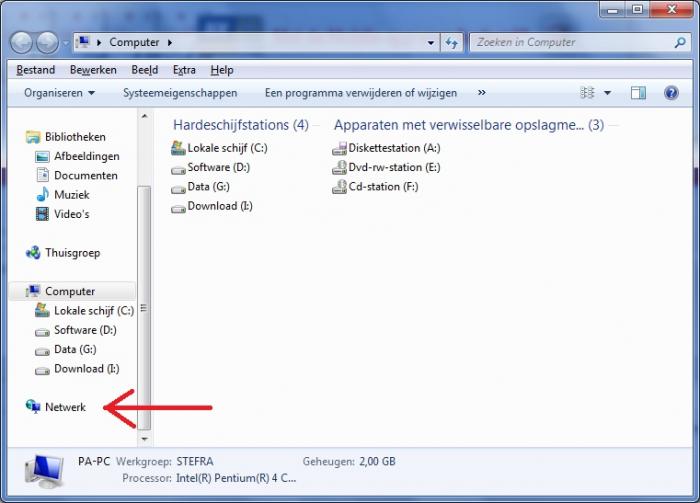700x503 pixels.
Task: Click Computer in the address breadcrumb
Action: click(x=134, y=42)
